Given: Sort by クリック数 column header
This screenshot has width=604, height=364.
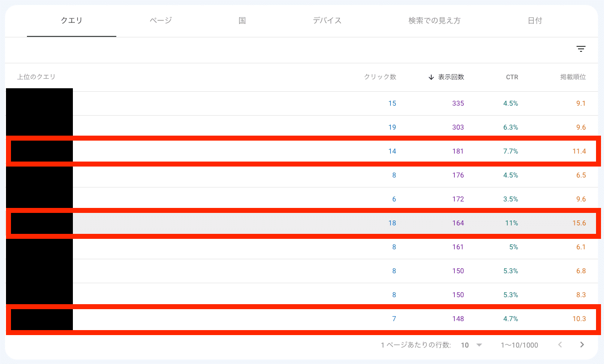Looking at the screenshot, I should pos(380,77).
